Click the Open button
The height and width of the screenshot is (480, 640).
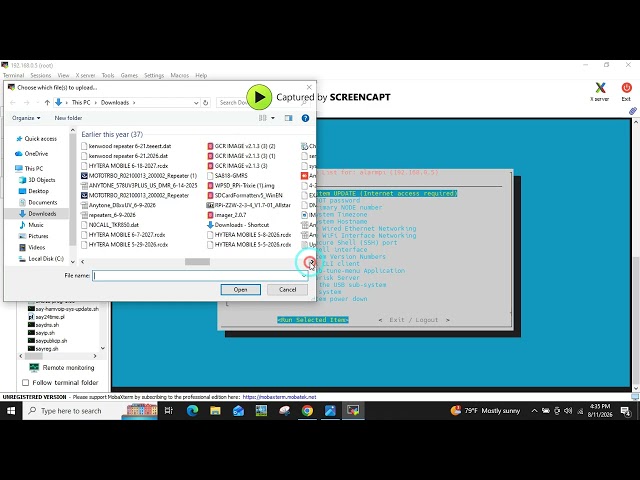[240, 290]
